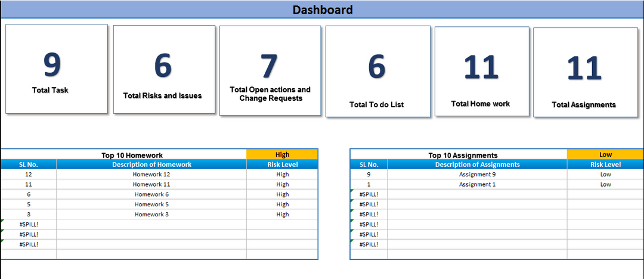
Task: Open the Total Assignments card
Action: coord(584,72)
